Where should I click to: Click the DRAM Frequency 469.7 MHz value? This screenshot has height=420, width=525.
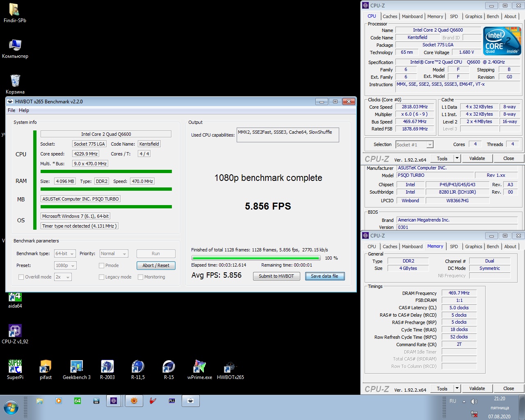tap(459, 293)
